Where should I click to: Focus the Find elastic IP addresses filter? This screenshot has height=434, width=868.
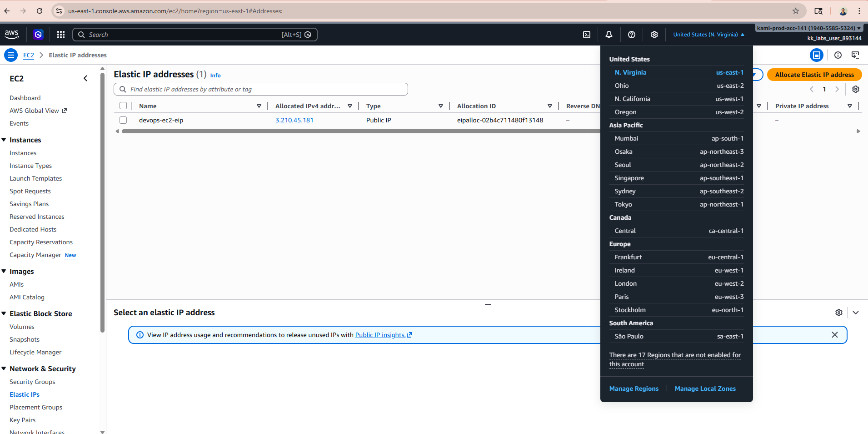pos(261,89)
